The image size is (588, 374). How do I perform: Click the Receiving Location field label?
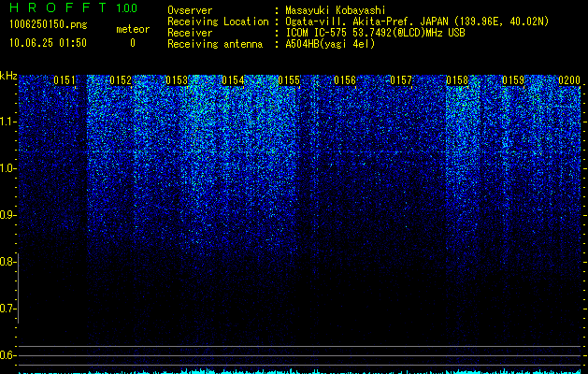coord(218,22)
